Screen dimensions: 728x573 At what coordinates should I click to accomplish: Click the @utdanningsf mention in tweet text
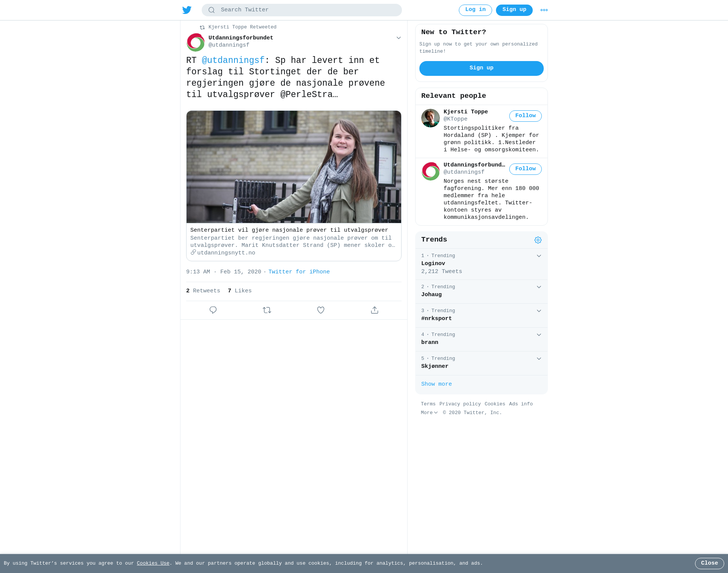click(233, 61)
